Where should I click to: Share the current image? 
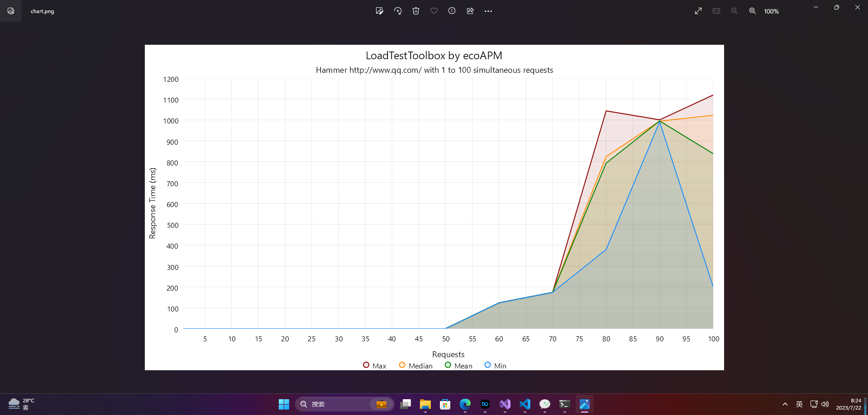[470, 11]
